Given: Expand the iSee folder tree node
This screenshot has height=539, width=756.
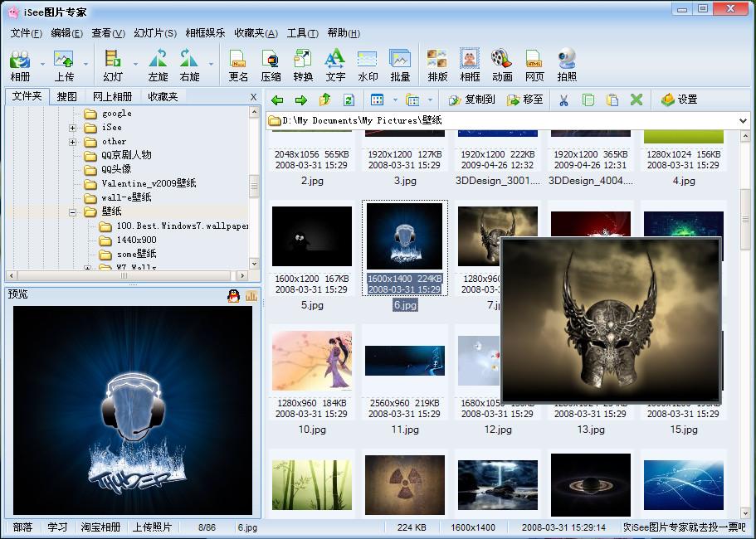Looking at the screenshot, I should [x=73, y=128].
